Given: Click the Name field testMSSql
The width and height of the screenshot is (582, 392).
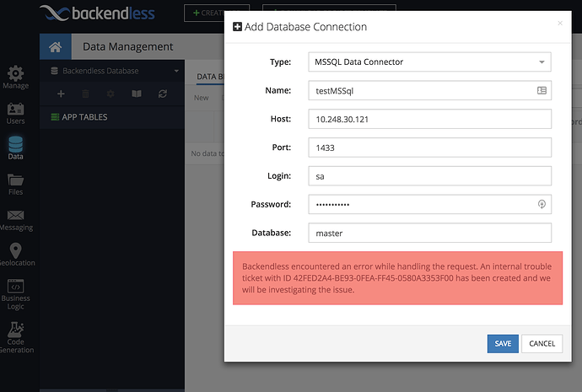Looking at the screenshot, I should (x=429, y=90).
